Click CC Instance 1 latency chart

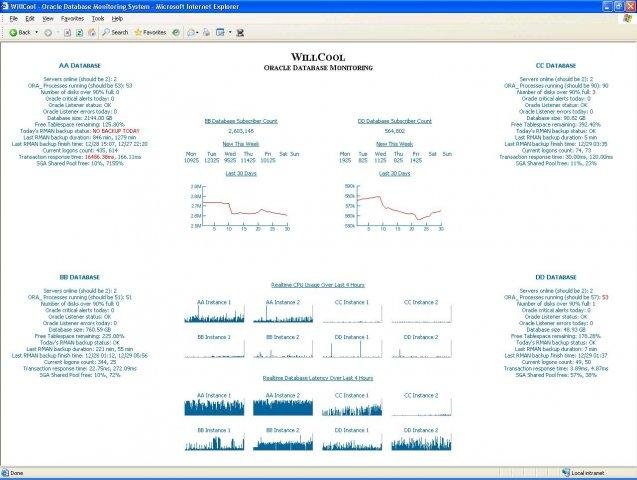click(x=352, y=407)
